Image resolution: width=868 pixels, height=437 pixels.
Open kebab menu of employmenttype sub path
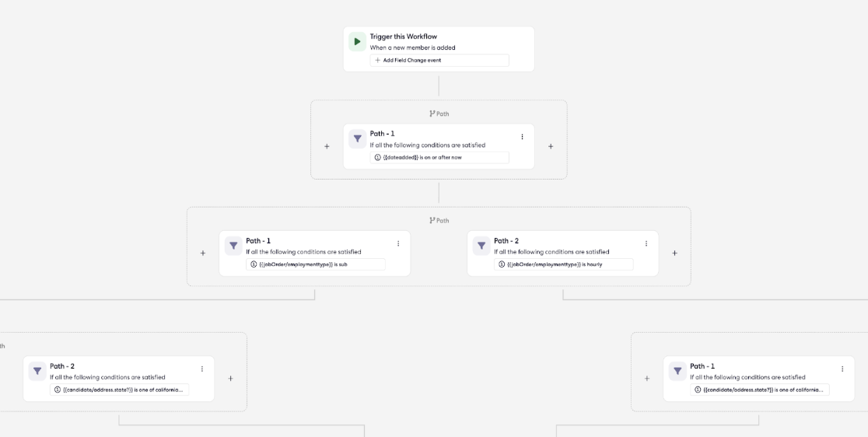pyautogui.click(x=398, y=243)
